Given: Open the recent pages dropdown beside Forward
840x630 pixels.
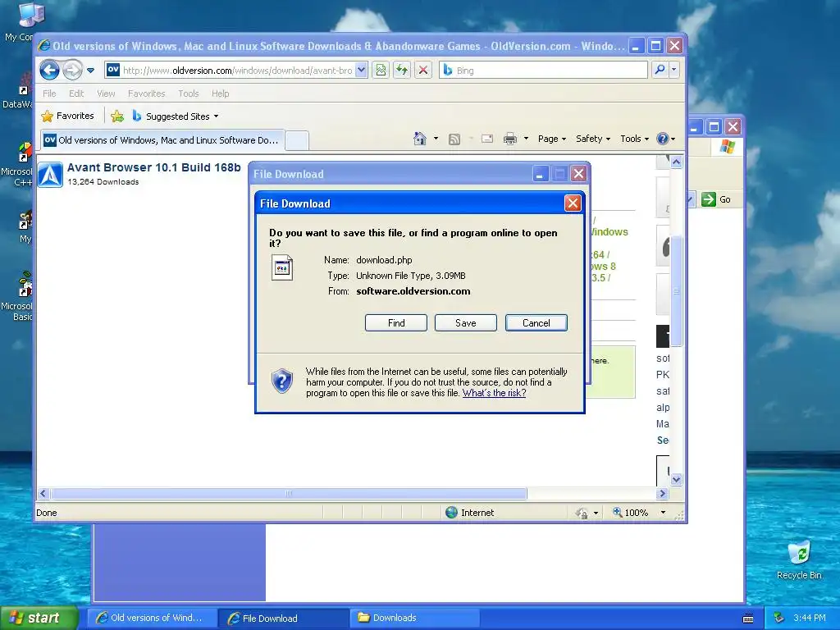Looking at the screenshot, I should tap(90, 71).
